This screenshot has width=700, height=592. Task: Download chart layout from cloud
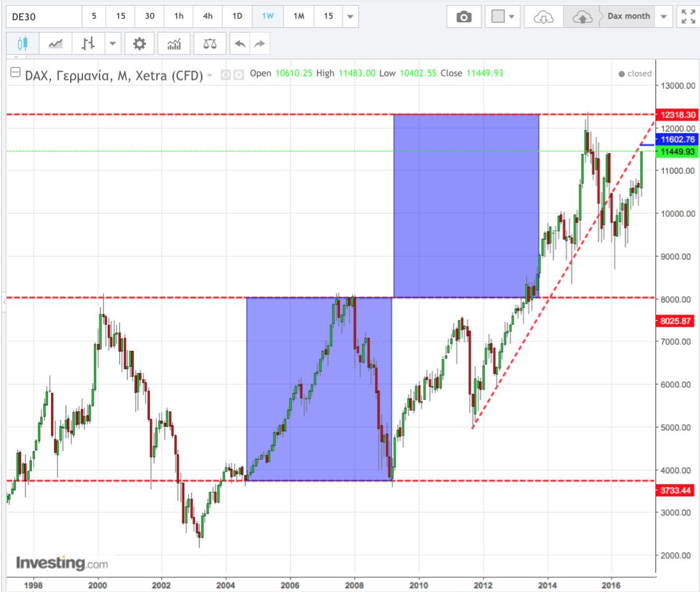click(x=543, y=17)
